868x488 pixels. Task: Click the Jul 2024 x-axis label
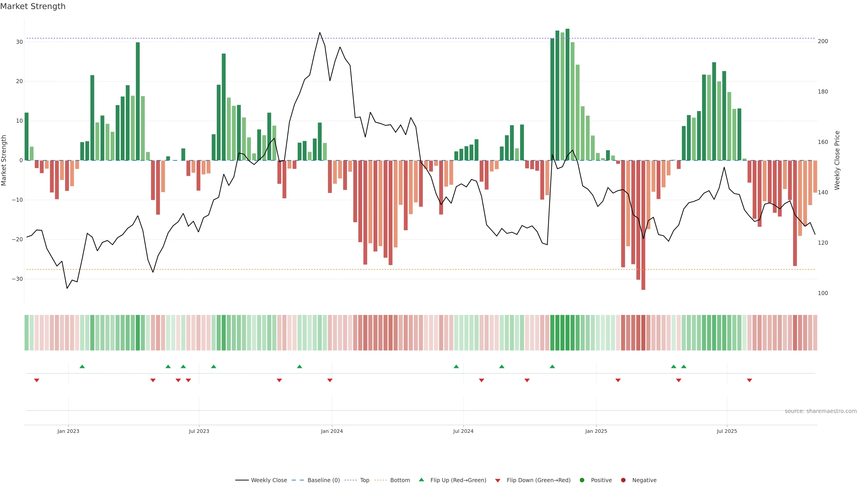[463, 431]
